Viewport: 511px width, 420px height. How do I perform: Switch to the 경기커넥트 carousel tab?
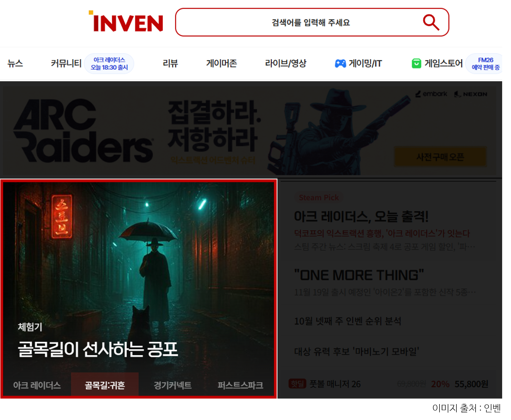(173, 385)
